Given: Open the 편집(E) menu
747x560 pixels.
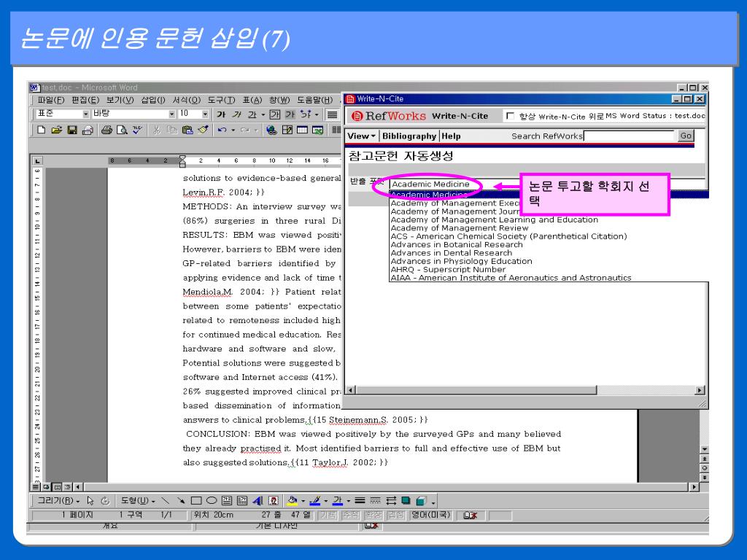Looking at the screenshot, I should tap(85, 100).
